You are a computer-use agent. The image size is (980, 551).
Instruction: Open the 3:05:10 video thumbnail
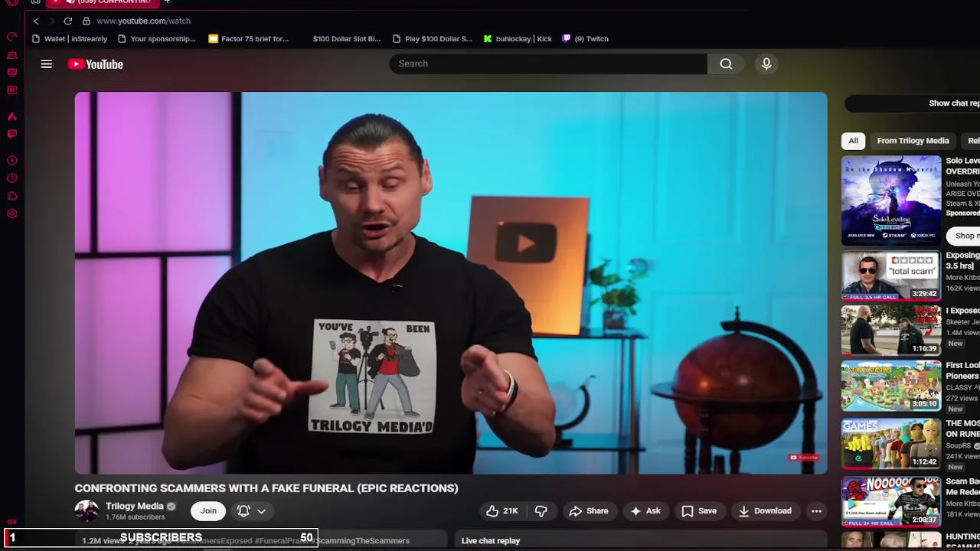click(x=891, y=386)
